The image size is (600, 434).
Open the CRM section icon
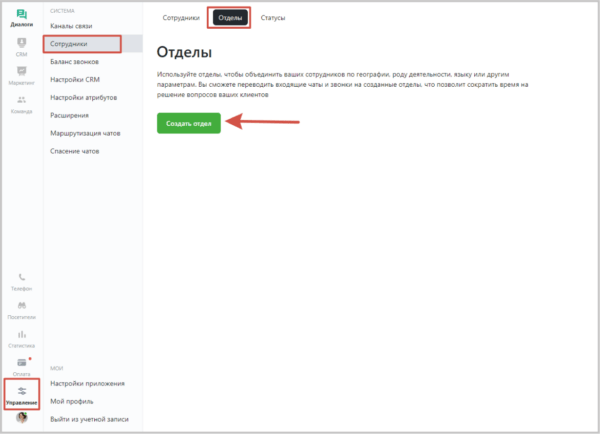[21, 42]
